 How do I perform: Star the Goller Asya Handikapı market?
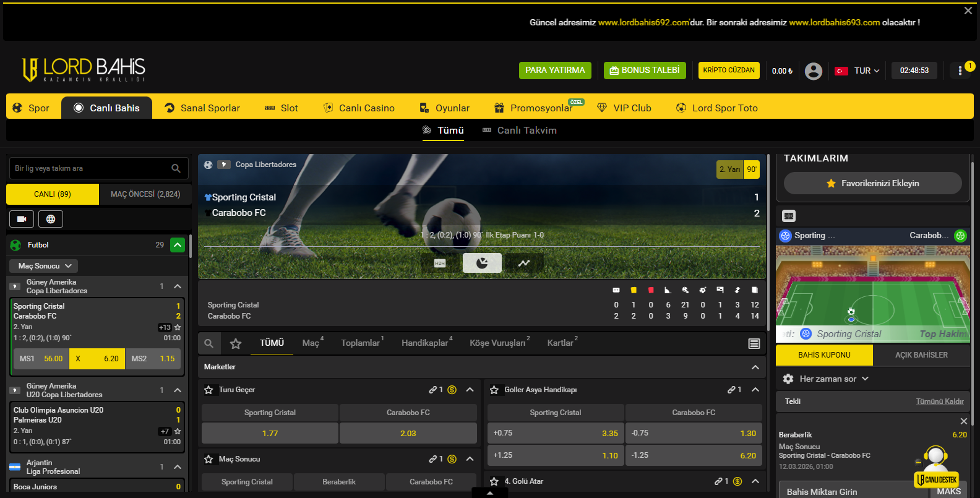pos(494,390)
